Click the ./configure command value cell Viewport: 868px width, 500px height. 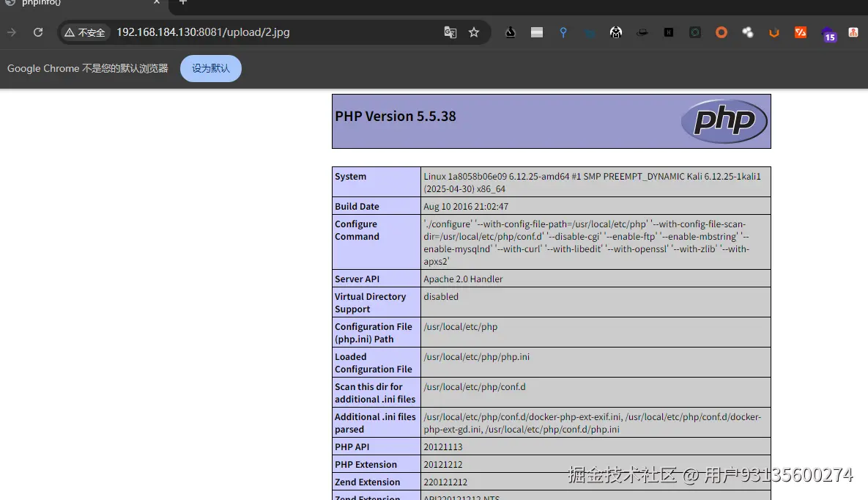[596, 242]
